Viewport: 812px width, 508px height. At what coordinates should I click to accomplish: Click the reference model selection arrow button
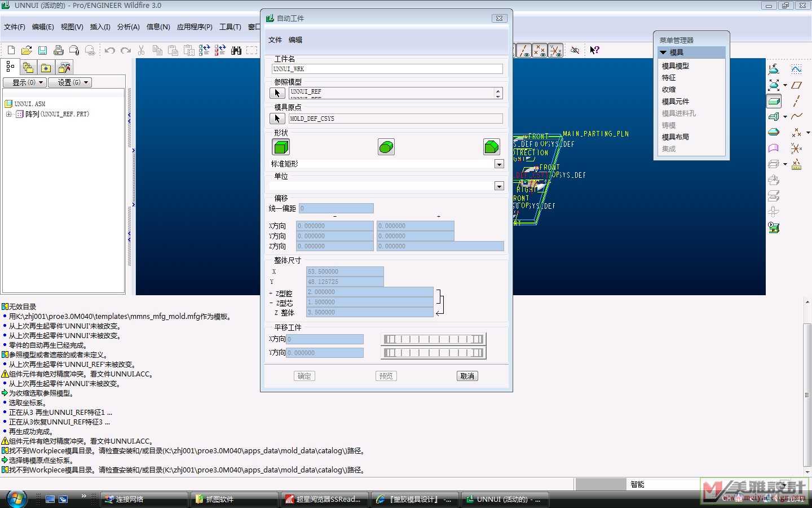pos(277,93)
